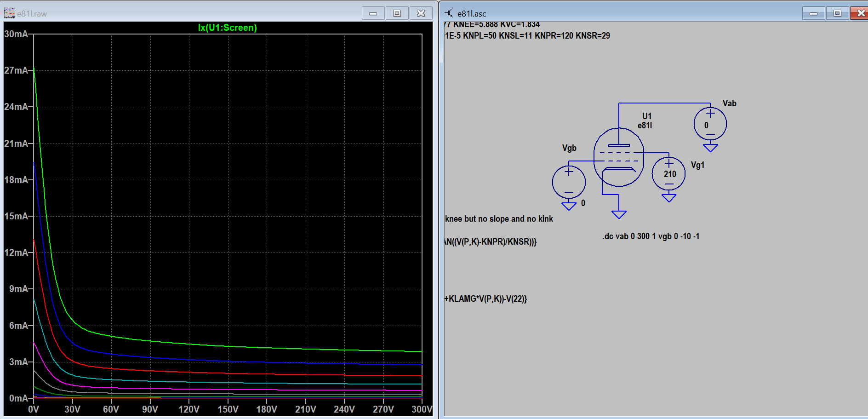Close the e81l.asc schematic window
Screen dimensions: 868x419
tap(859, 13)
